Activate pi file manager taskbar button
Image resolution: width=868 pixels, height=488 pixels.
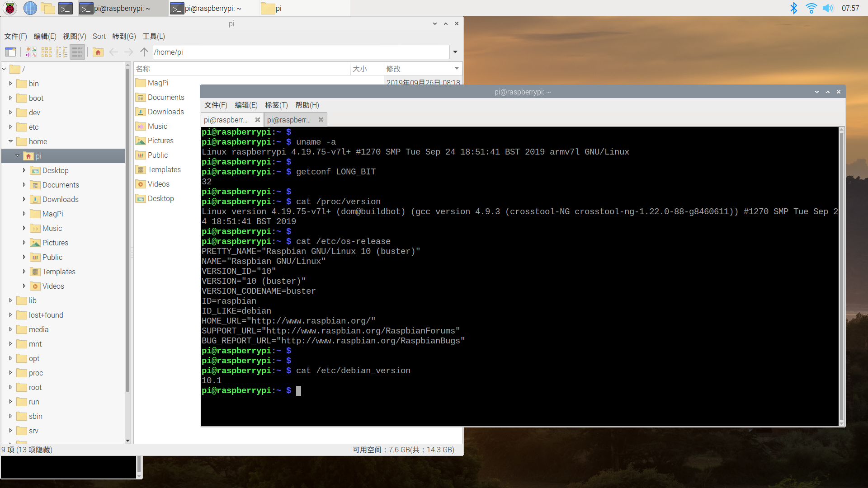click(x=304, y=8)
